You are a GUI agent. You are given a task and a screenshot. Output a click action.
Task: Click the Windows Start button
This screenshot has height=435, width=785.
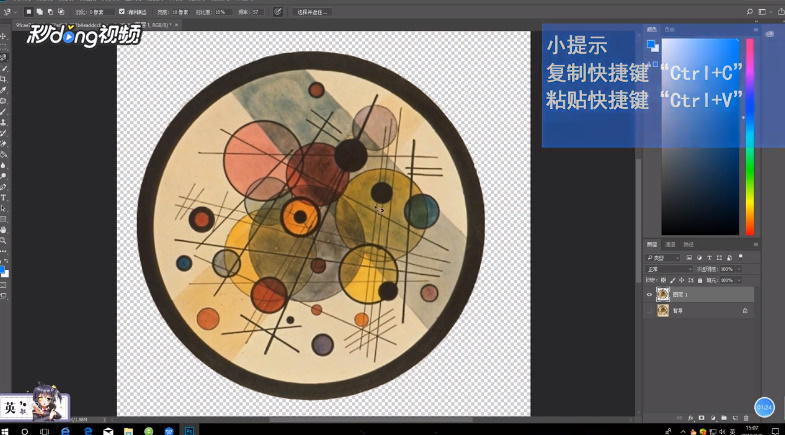click(x=5, y=430)
